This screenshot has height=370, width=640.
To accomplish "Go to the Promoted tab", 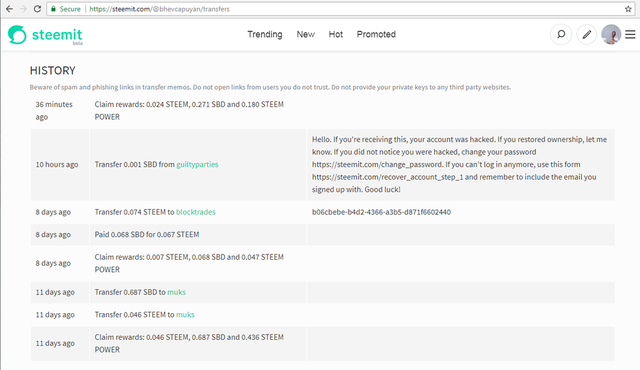I will click(x=376, y=34).
